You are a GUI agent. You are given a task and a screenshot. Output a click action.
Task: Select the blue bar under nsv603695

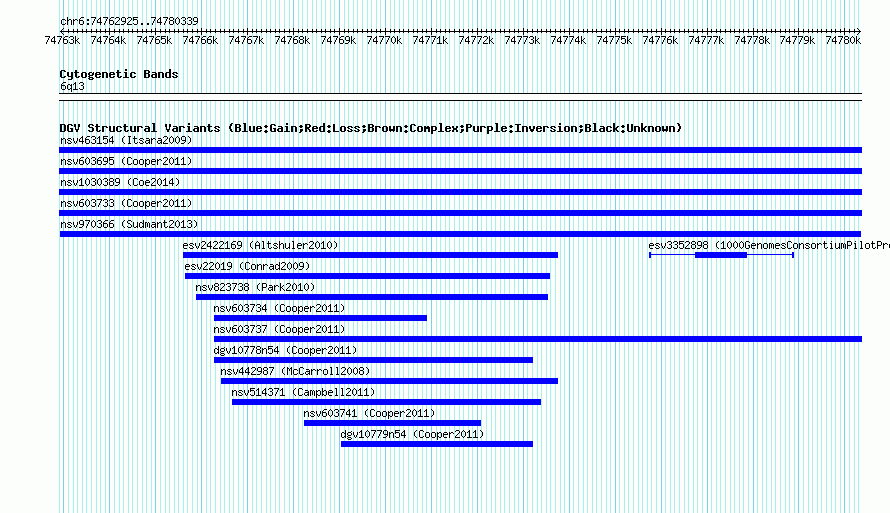click(x=460, y=171)
